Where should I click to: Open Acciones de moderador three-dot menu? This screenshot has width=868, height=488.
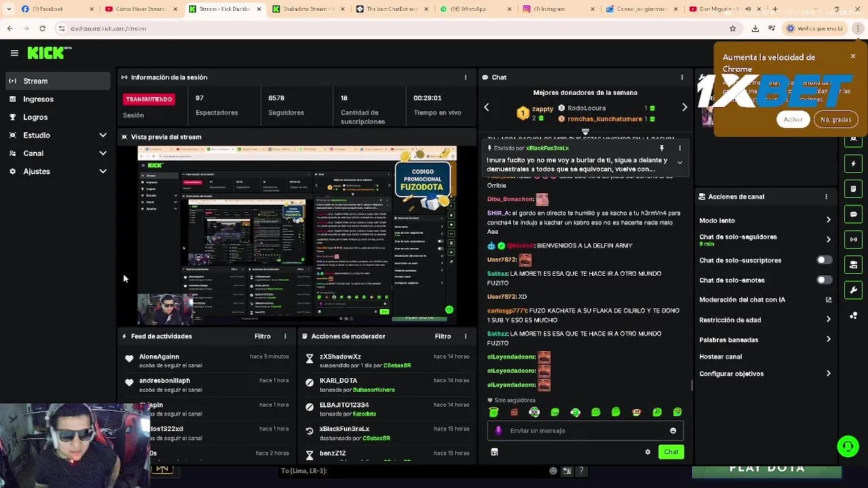pyautogui.click(x=465, y=336)
